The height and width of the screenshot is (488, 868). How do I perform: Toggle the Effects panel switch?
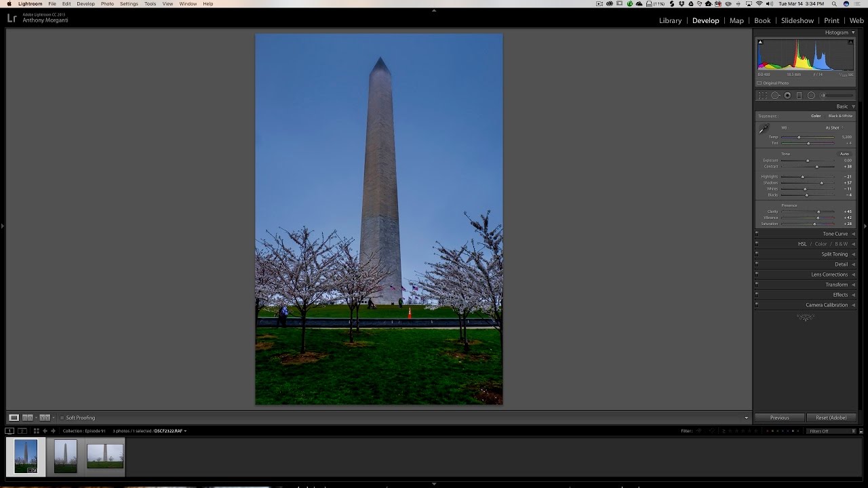[x=757, y=295]
